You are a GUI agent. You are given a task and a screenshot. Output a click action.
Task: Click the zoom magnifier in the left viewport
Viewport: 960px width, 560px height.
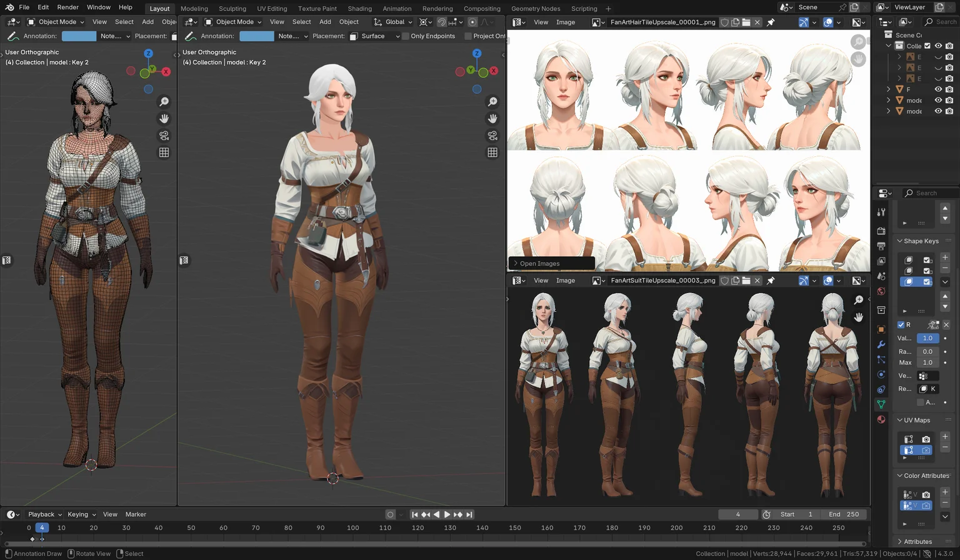click(164, 102)
